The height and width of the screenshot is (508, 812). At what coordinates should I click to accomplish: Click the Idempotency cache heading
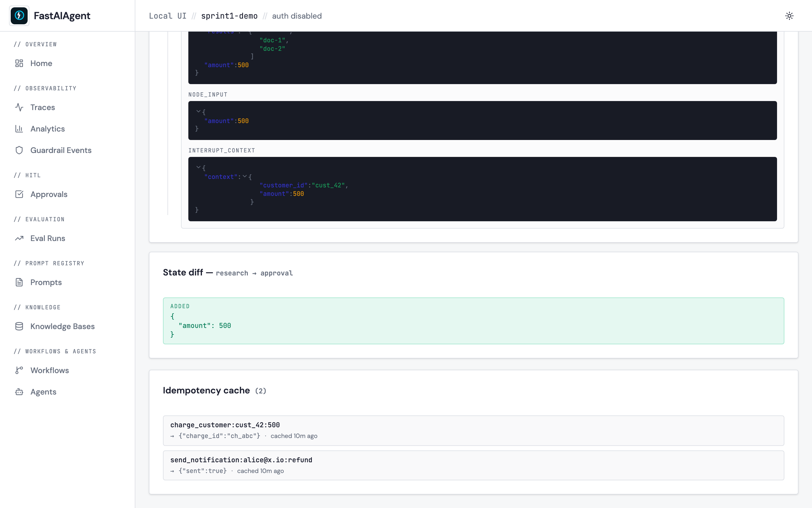(x=206, y=390)
